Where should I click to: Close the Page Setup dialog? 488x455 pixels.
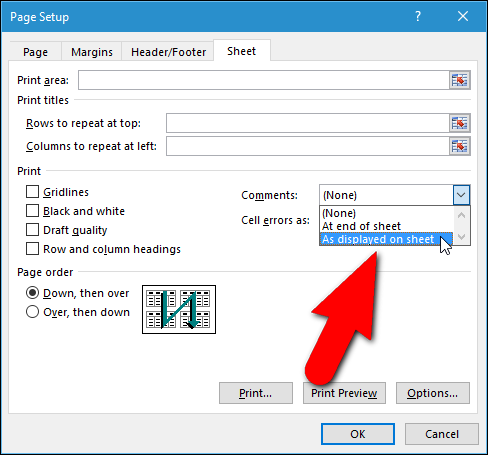coord(463,16)
